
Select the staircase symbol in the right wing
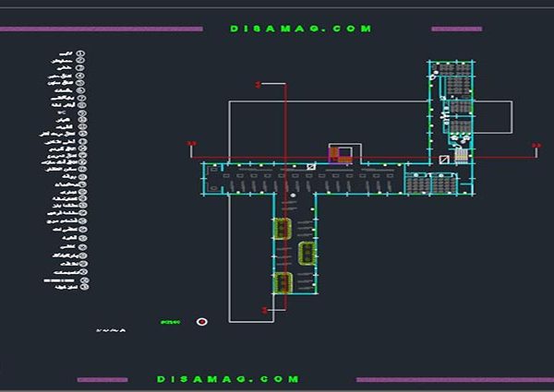coord(461,157)
